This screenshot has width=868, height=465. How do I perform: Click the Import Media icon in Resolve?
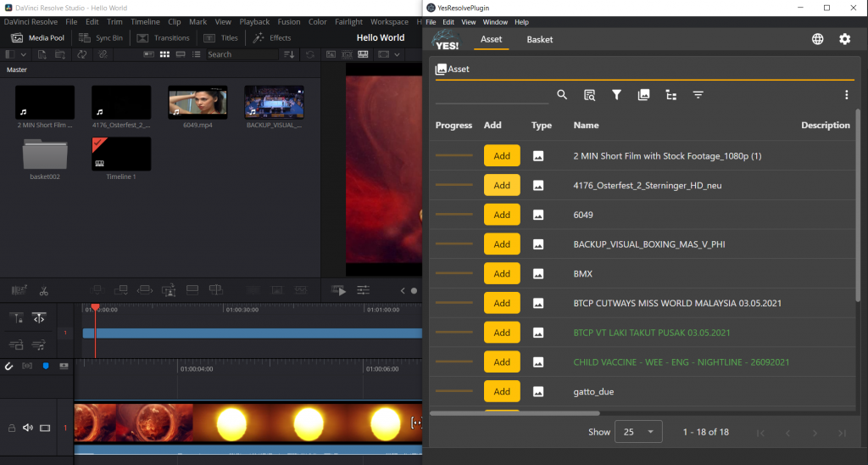tap(42, 54)
